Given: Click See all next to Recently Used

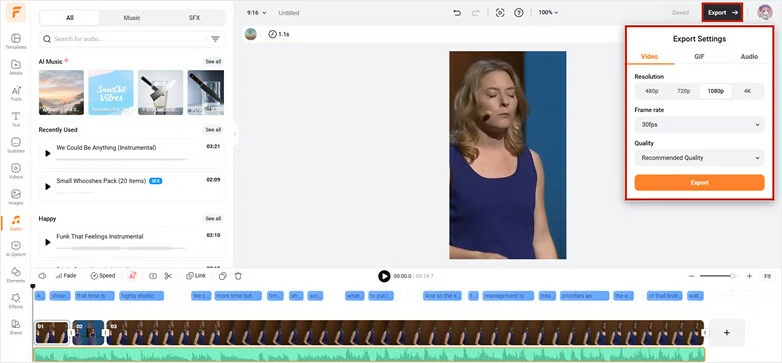Looking at the screenshot, I should 213,130.
